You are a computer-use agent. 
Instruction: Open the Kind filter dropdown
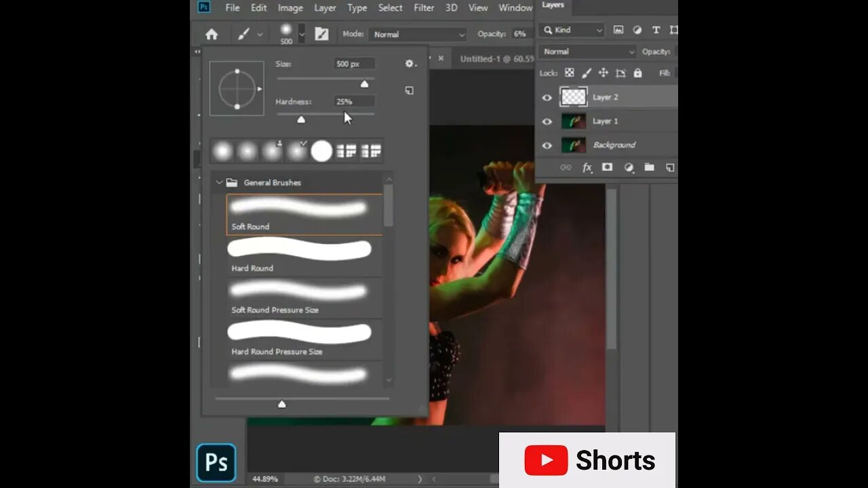[572, 30]
